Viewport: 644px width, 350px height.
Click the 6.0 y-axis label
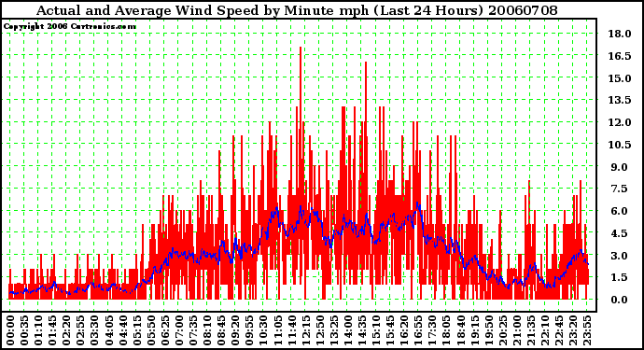click(x=620, y=211)
